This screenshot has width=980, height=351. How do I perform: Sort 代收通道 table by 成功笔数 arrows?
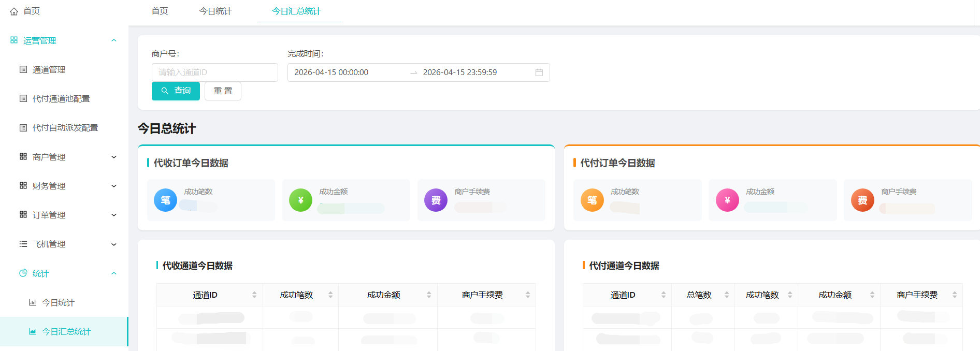(330, 295)
